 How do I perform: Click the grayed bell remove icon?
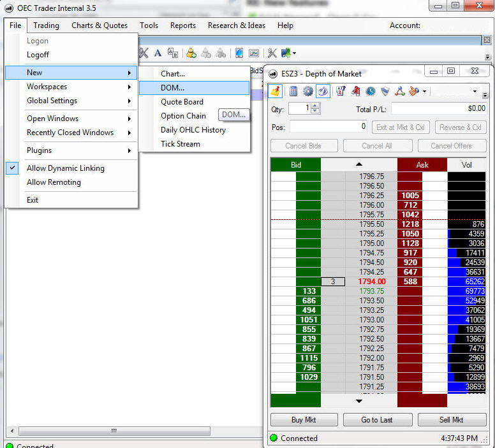206,53
